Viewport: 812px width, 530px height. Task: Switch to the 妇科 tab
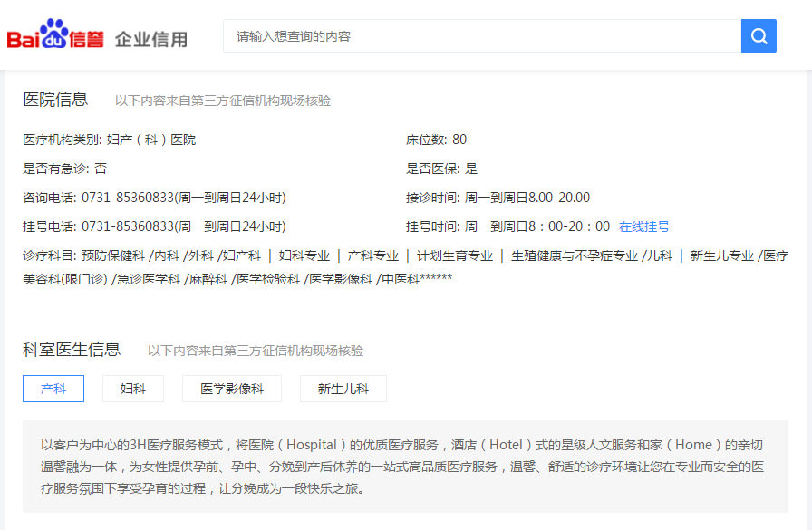coord(133,389)
